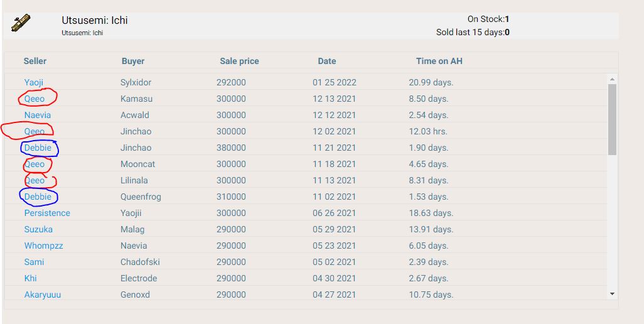Click the Sale price column header
The width and height of the screenshot is (644, 324).
(x=239, y=61)
